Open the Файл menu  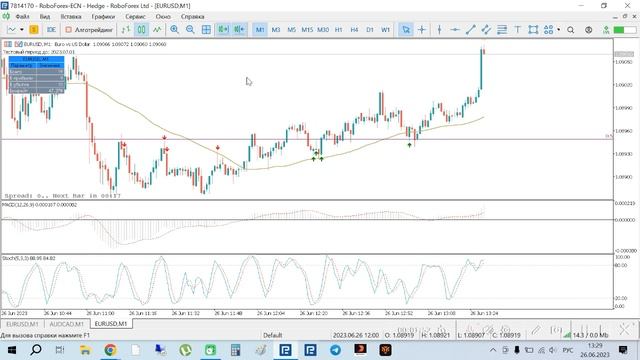tap(22, 17)
